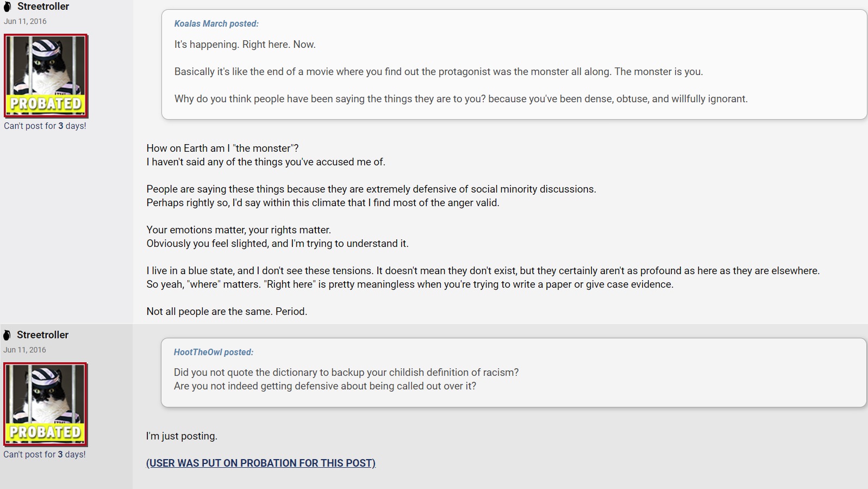Image resolution: width=868 pixels, height=489 pixels.
Task: Click the grenade icon beside second Streetroller username
Action: pyautogui.click(x=7, y=335)
